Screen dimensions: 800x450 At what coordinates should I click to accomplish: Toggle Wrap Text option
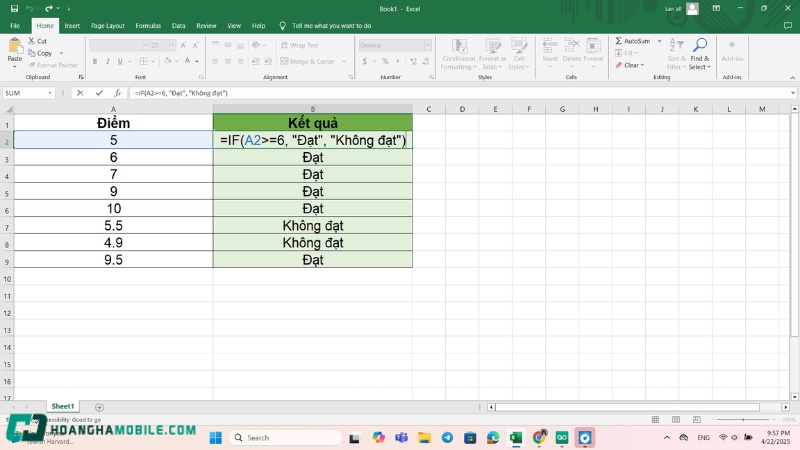[300, 45]
